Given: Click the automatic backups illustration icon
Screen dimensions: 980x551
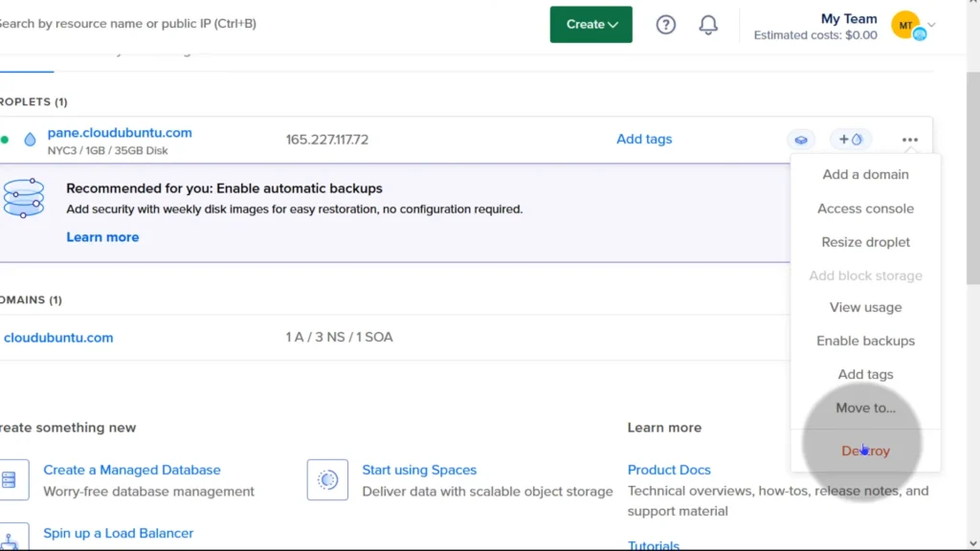Looking at the screenshot, I should point(24,198).
